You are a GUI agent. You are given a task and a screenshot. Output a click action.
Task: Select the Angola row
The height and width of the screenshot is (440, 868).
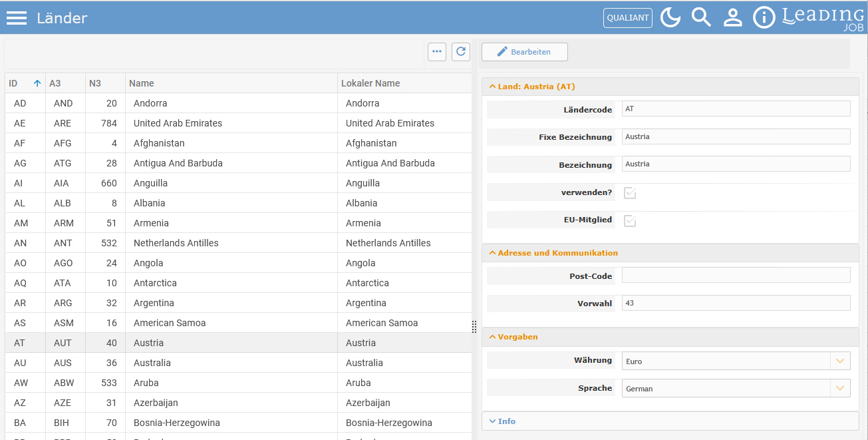(x=238, y=263)
